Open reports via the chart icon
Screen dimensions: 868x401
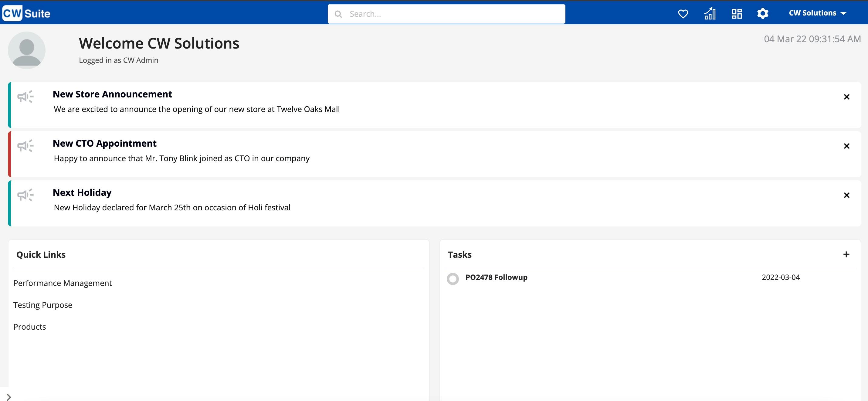pos(710,13)
